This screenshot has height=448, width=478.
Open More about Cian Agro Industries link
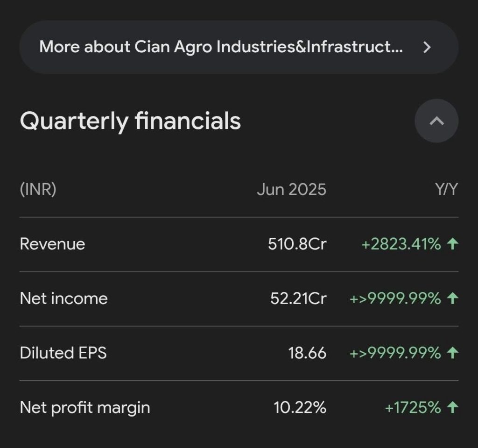pos(239,47)
